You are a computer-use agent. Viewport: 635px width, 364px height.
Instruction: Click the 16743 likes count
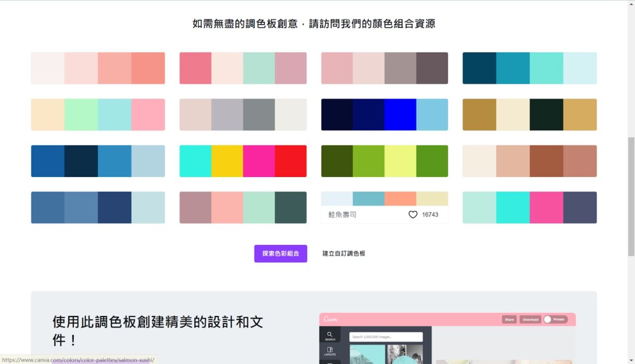coord(430,215)
